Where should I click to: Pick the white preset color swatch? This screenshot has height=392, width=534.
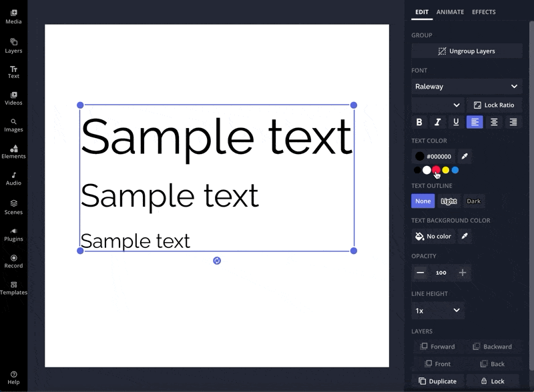point(427,170)
